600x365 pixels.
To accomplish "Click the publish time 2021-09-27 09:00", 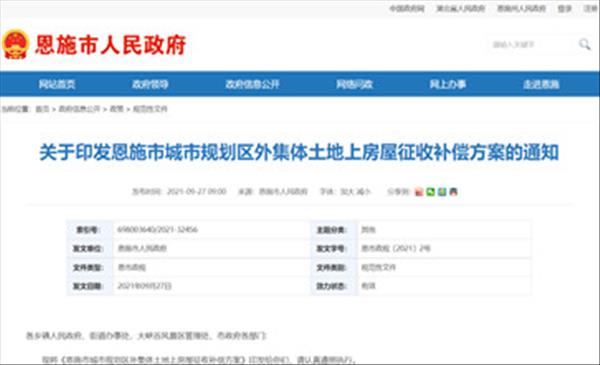I will coord(196,192).
